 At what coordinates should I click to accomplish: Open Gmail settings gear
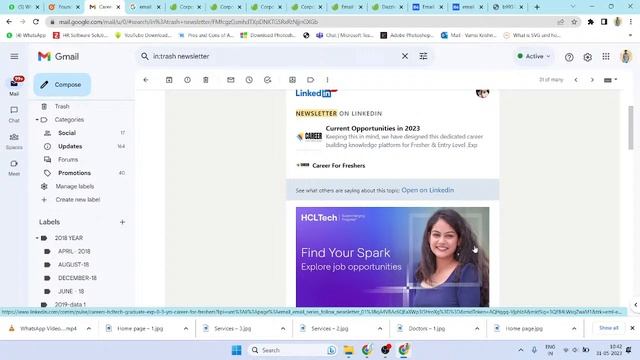click(587, 57)
